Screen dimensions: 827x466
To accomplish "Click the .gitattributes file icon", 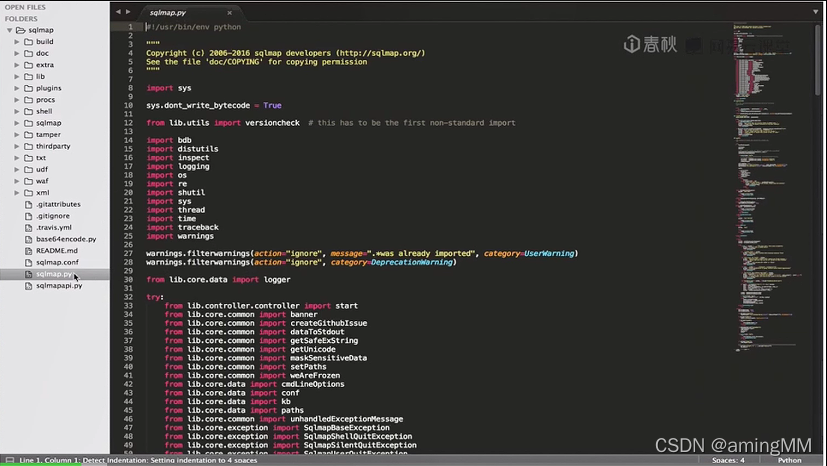I will pos(28,204).
